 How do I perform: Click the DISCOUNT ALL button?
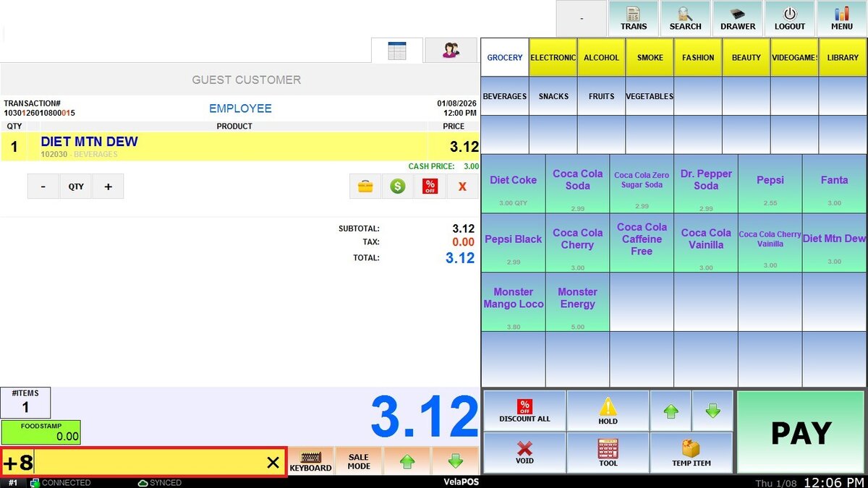524,411
